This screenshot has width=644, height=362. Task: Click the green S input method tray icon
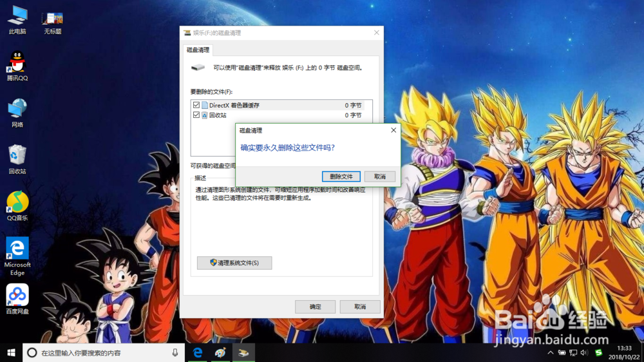(x=598, y=352)
